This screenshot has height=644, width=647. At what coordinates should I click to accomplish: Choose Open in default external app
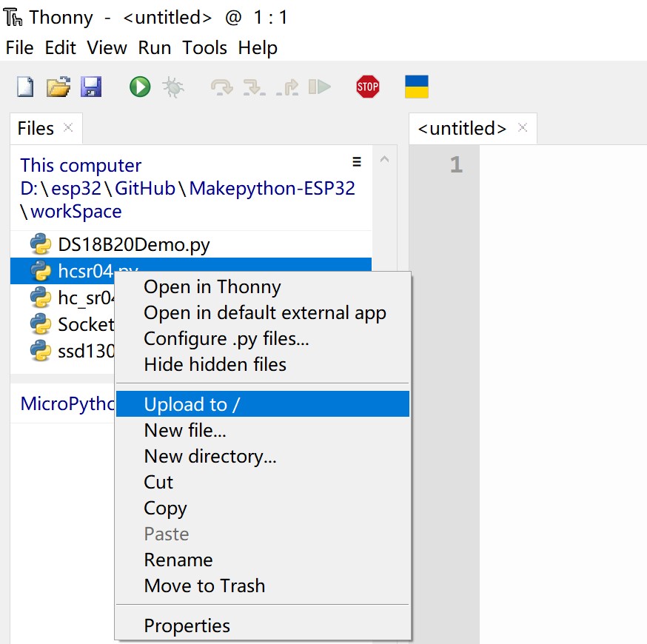coord(263,312)
